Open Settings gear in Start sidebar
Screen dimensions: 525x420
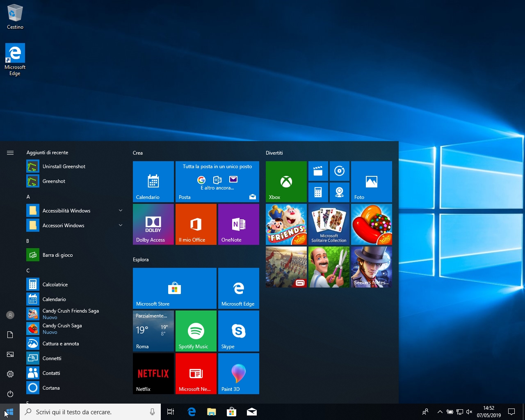10,374
